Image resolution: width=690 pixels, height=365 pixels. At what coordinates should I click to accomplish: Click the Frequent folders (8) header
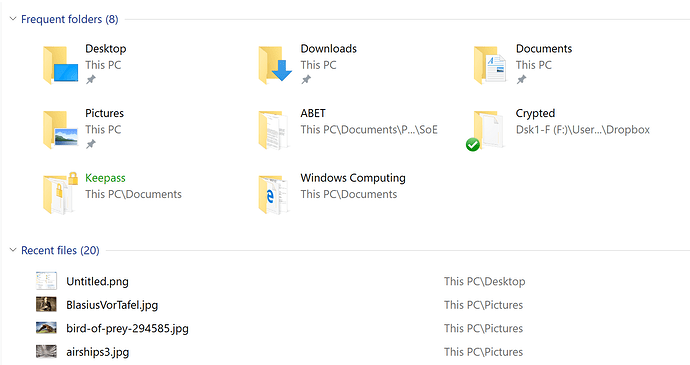(x=70, y=19)
